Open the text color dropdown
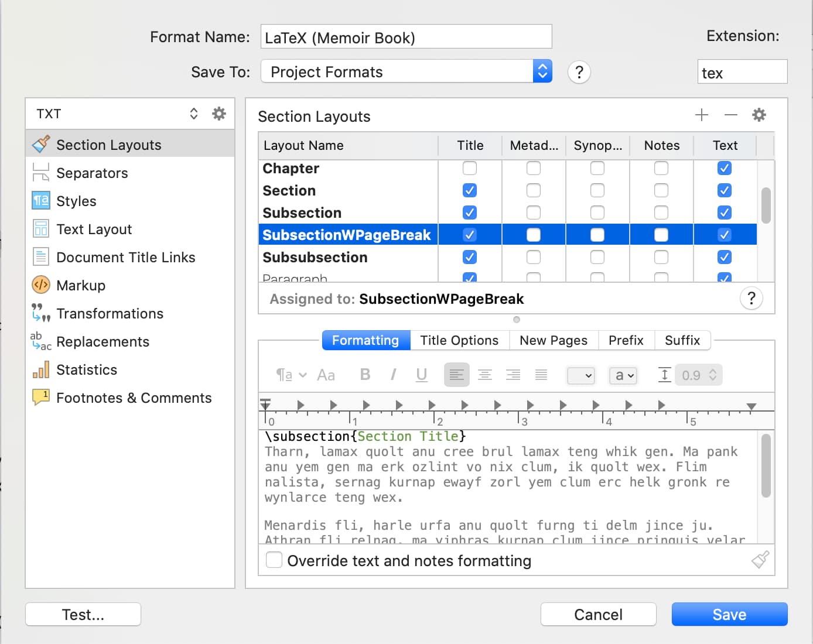The height and width of the screenshot is (644, 813). (581, 375)
